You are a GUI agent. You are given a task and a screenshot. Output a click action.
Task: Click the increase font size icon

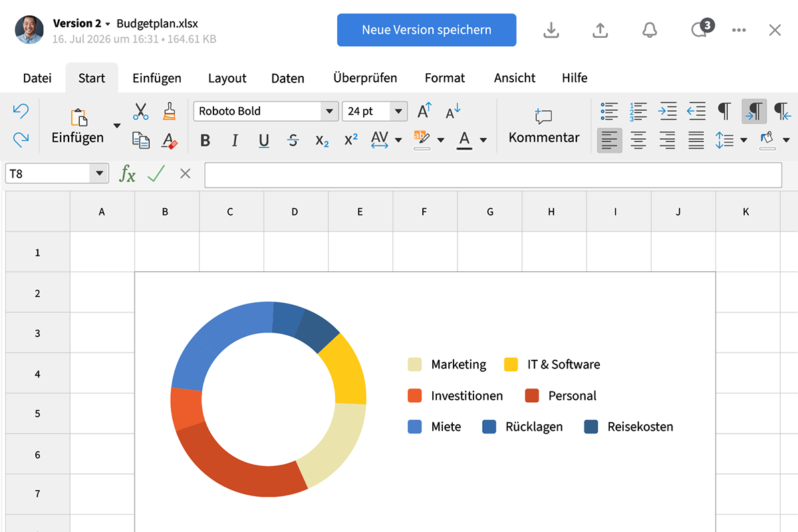click(x=424, y=111)
